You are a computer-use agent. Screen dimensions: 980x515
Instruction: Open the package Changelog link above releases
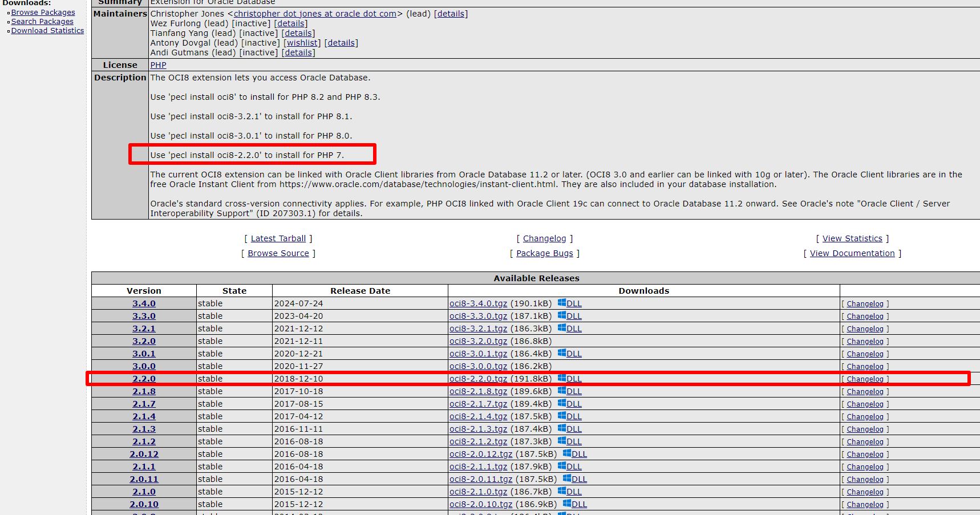(x=545, y=238)
